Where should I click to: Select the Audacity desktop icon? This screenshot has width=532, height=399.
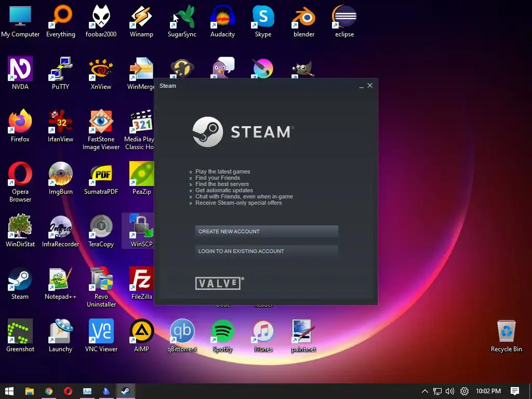click(x=222, y=21)
